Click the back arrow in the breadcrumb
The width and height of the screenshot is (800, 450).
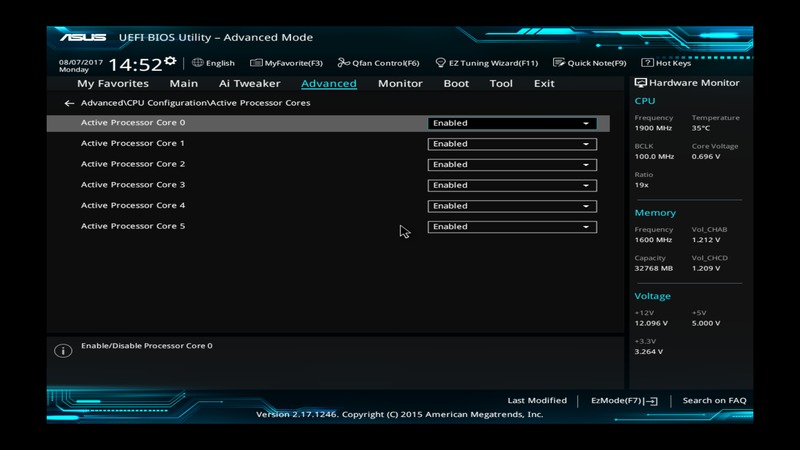[x=69, y=103]
